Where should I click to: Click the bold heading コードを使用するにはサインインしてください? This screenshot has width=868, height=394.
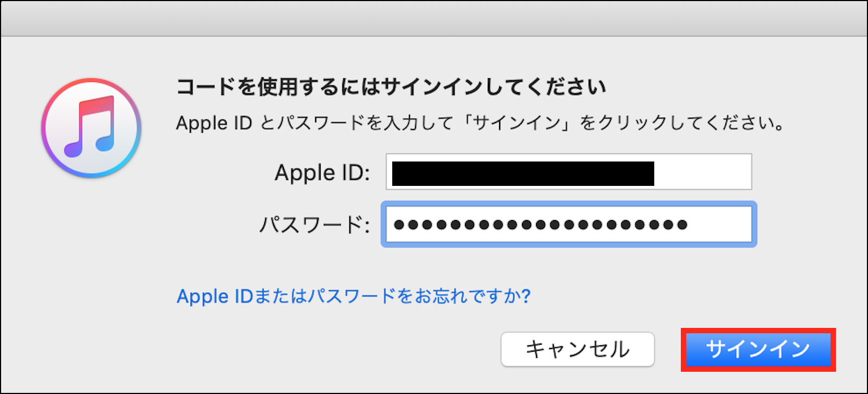(x=391, y=87)
